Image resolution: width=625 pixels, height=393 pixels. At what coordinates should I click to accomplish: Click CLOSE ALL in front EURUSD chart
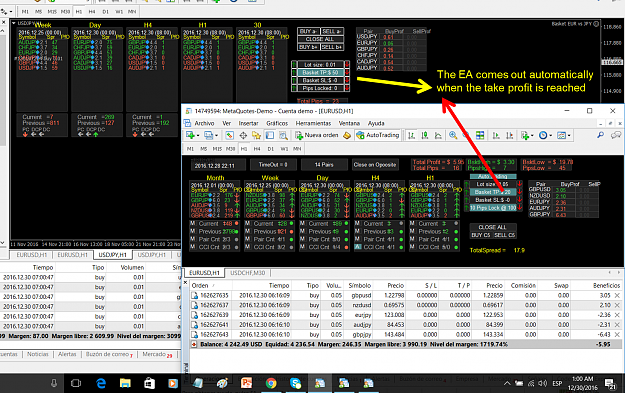pos(492,227)
